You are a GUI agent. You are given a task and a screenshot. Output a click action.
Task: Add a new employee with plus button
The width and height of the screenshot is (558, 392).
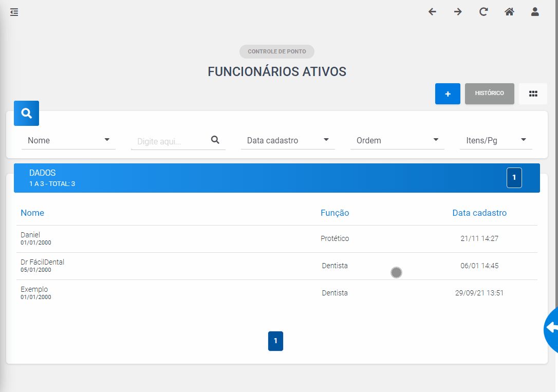pyautogui.click(x=448, y=94)
